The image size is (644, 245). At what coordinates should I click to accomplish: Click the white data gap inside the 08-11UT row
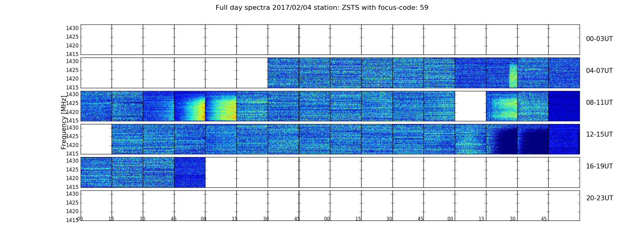(470, 106)
